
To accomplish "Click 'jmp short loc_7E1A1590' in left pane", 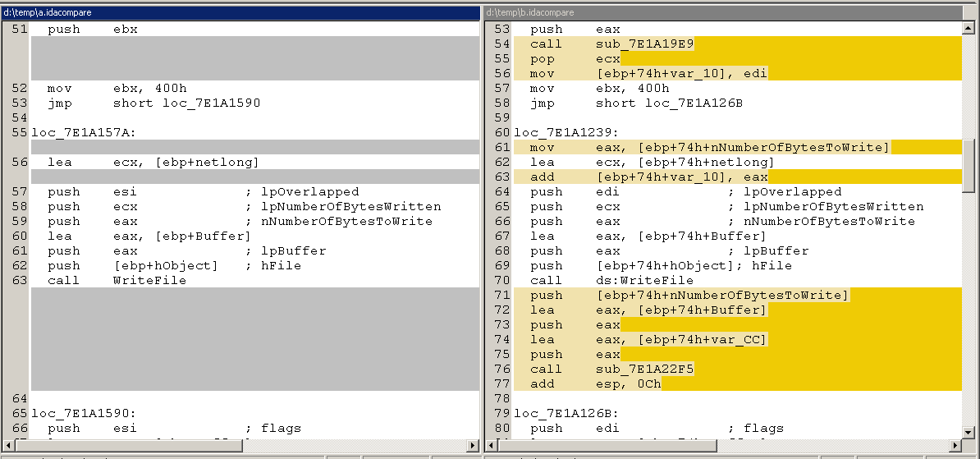I will [153, 103].
